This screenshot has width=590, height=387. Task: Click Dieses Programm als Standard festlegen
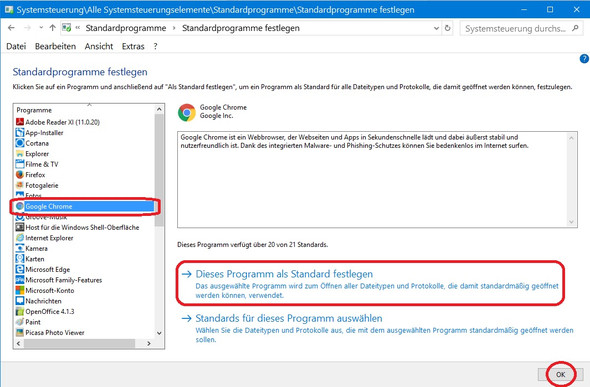[284, 274]
